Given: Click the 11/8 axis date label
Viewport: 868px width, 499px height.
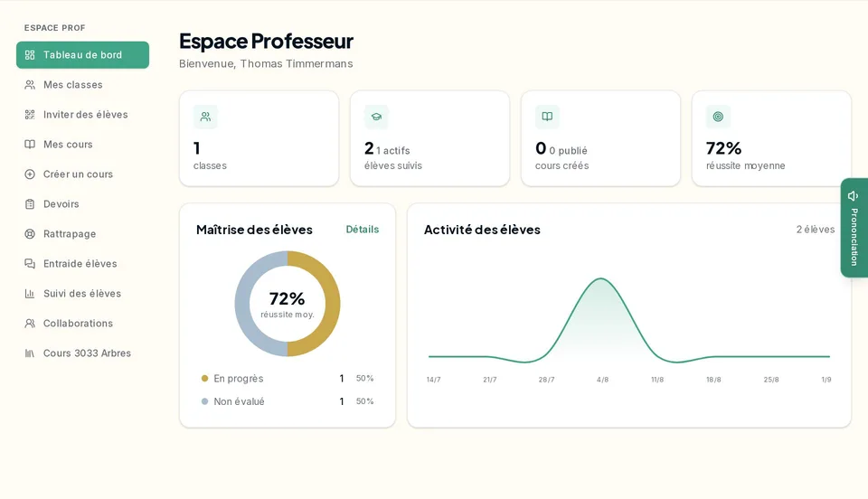Looking at the screenshot, I should click(x=657, y=380).
